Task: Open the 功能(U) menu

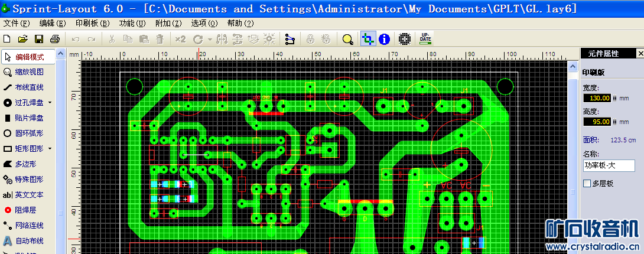Action: [132, 24]
